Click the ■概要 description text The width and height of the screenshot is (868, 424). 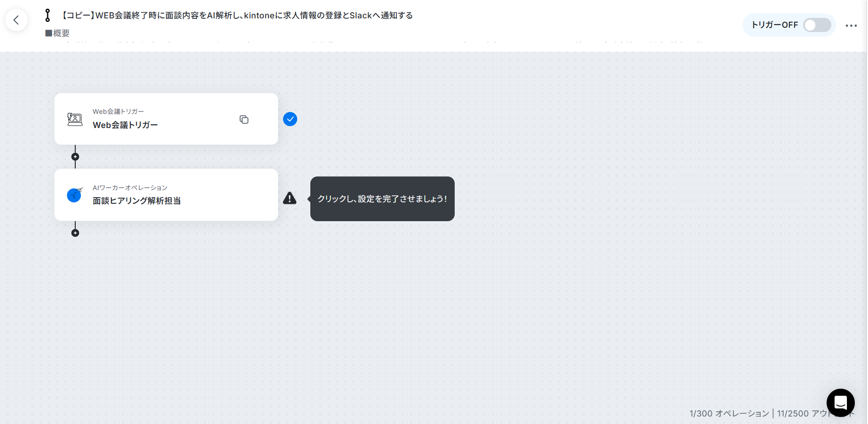(x=57, y=33)
